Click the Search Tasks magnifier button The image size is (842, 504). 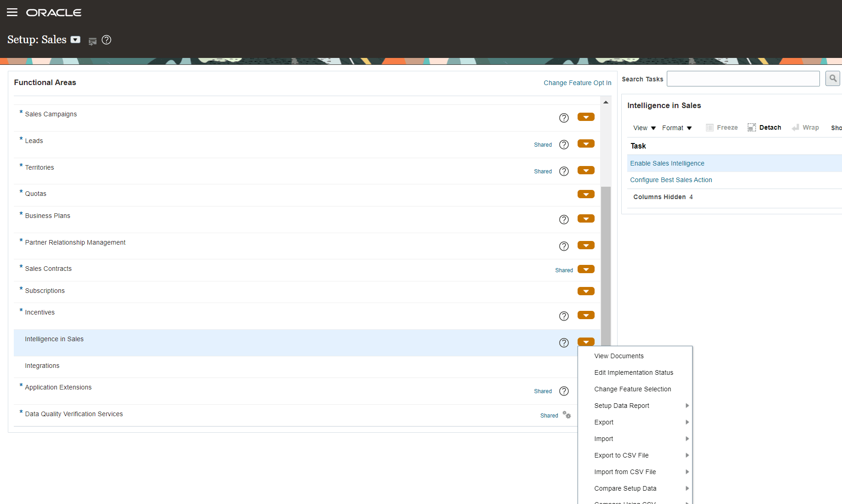click(x=833, y=79)
